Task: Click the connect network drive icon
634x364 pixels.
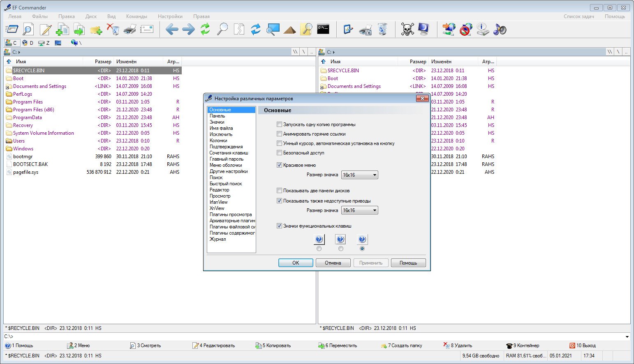Action: 449,29
